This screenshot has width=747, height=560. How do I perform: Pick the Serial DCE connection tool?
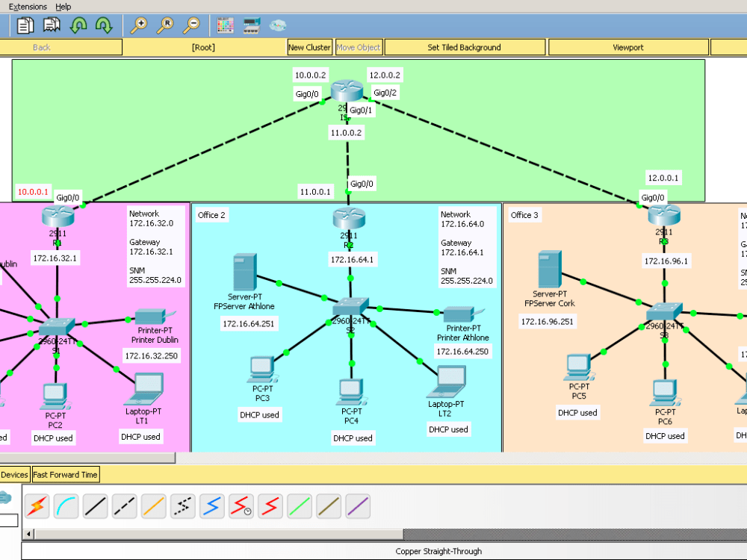pyautogui.click(x=241, y=505)
